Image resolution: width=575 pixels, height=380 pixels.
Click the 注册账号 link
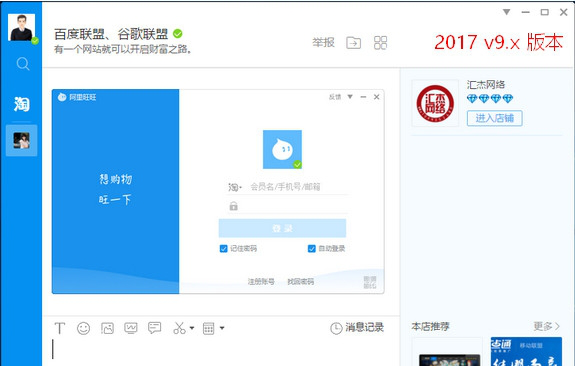coord(261,282)
